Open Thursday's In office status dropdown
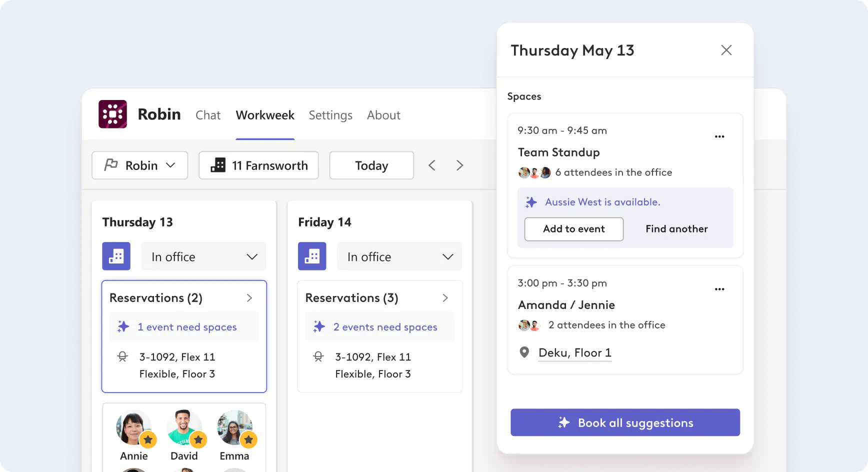Screen dimensions: 868x472 [x=203, y=256]
